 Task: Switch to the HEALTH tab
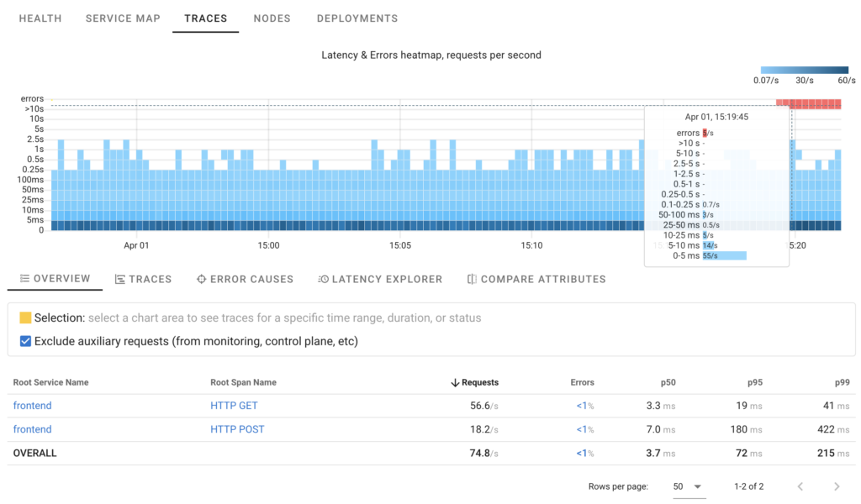40,18
